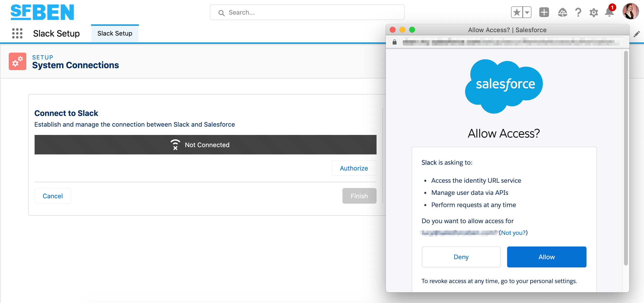Click the revoke access notice text
This screenshot has height=303, width=644.
click(x=499, y=281)
